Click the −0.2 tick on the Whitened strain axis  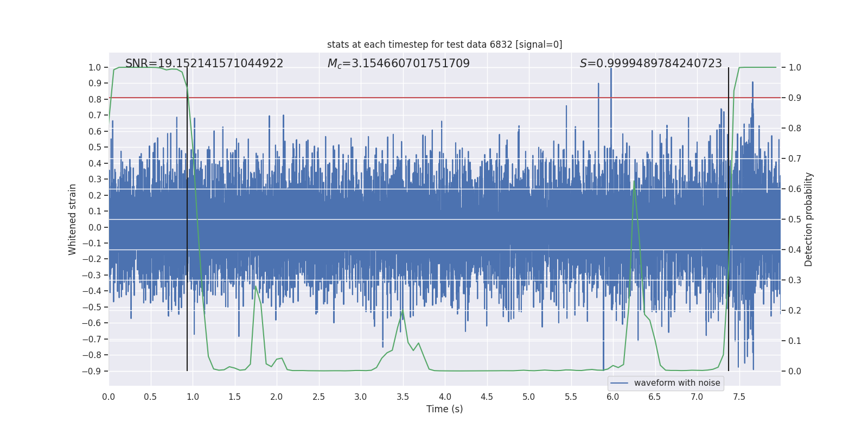pyautogui.click(x=92, y=259)
